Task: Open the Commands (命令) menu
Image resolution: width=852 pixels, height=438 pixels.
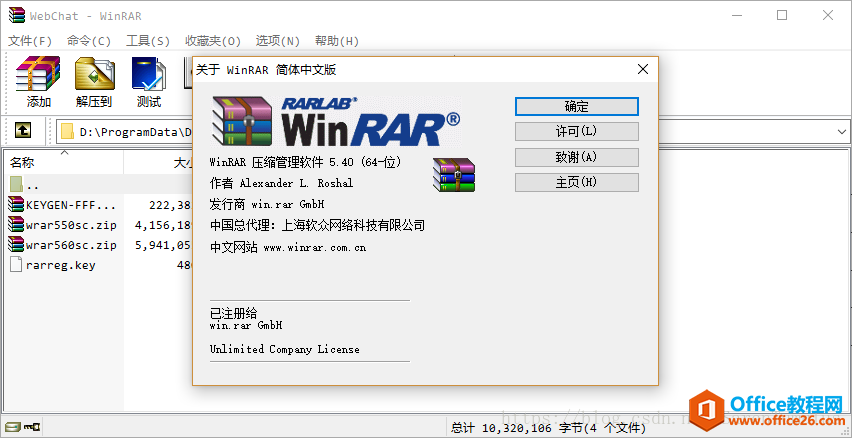Action: point(89,41)
